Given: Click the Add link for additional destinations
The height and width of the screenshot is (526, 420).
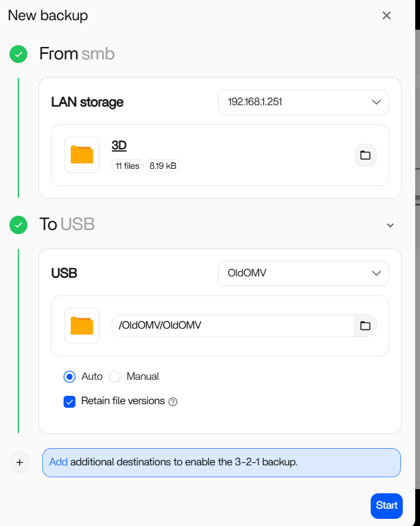Looking at the screenshot, I should [x=58, y=462].
